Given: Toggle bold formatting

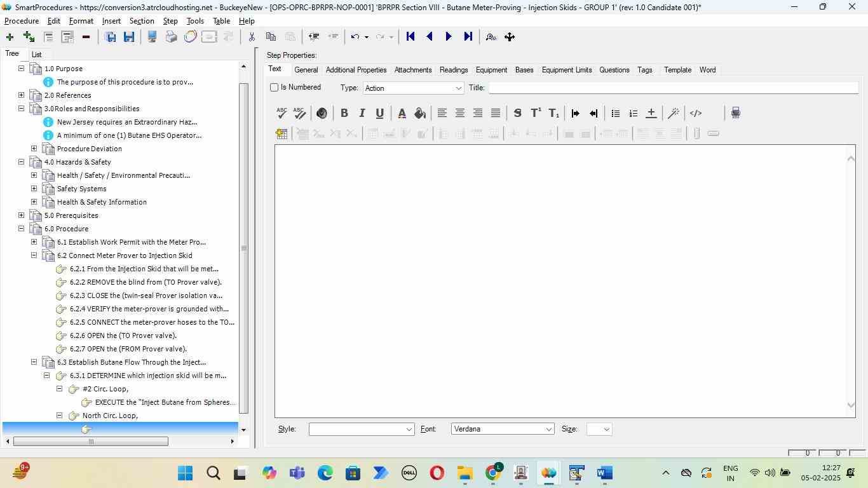Looking at the screenshot, I should pos(344,113).
